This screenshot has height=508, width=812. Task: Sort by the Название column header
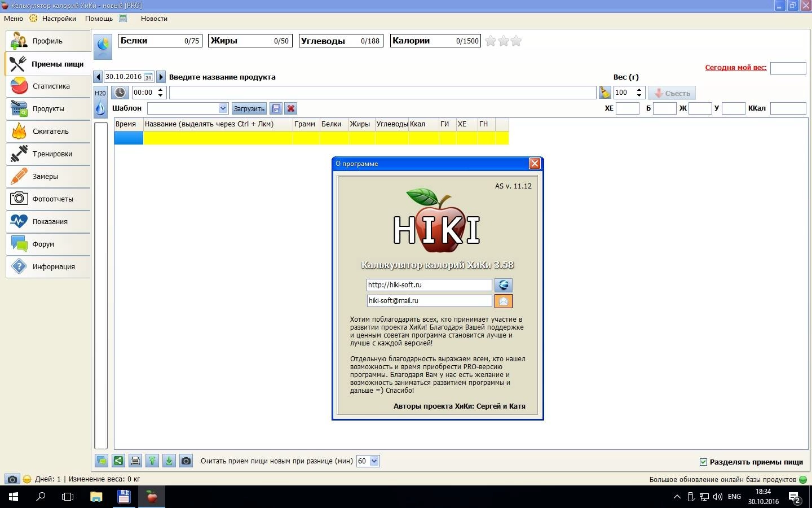(x=218, y=124)
